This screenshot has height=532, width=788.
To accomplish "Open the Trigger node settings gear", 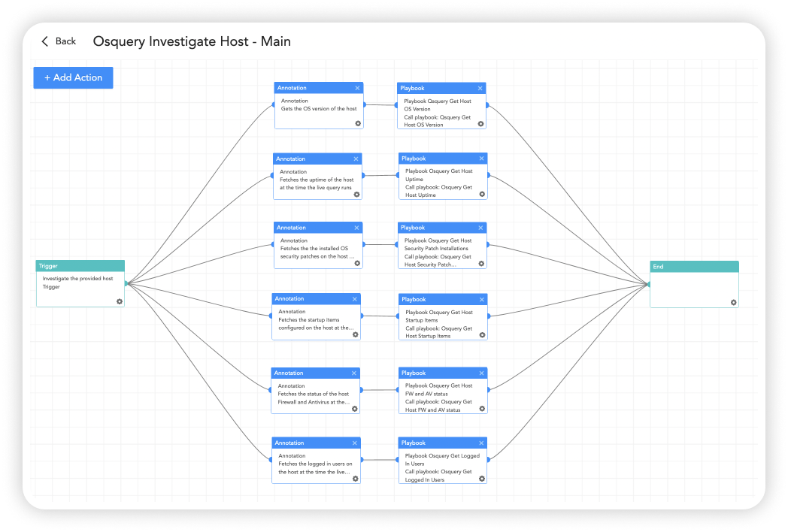I will (119, 302).
